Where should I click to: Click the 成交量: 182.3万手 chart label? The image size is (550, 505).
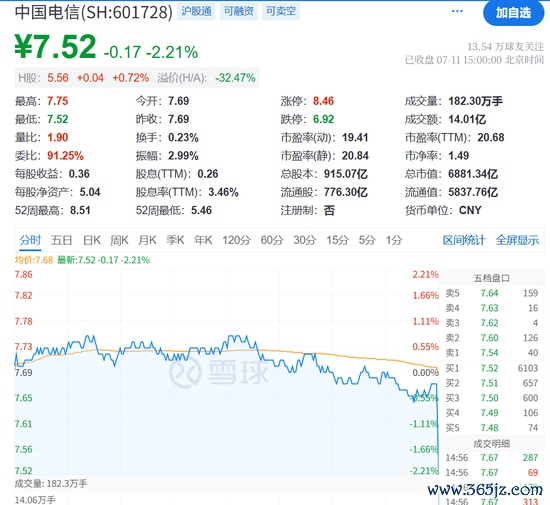[x=51, y=484]
